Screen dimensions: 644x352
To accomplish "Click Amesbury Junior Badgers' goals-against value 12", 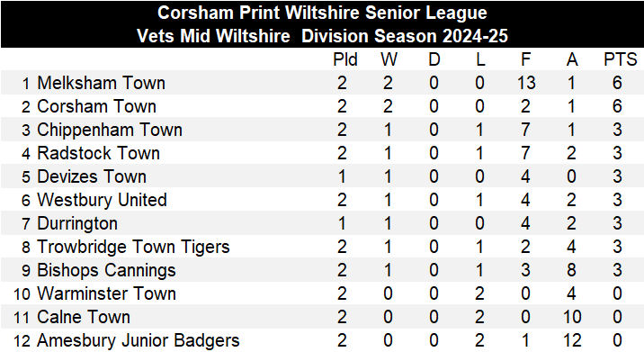I will [572, 341].
